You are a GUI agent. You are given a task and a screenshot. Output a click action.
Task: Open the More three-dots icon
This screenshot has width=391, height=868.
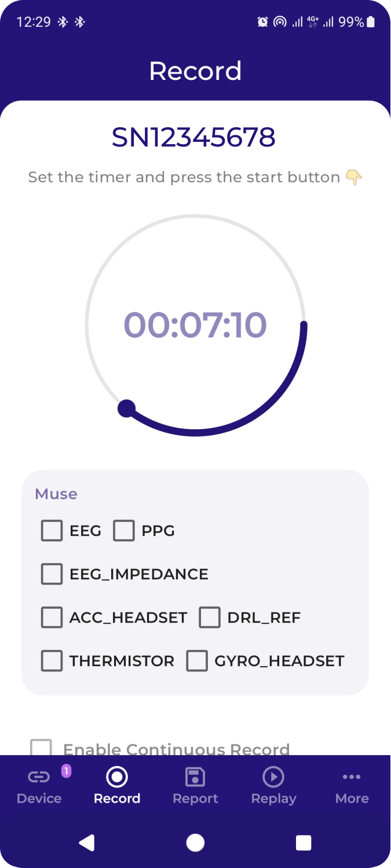352,777
